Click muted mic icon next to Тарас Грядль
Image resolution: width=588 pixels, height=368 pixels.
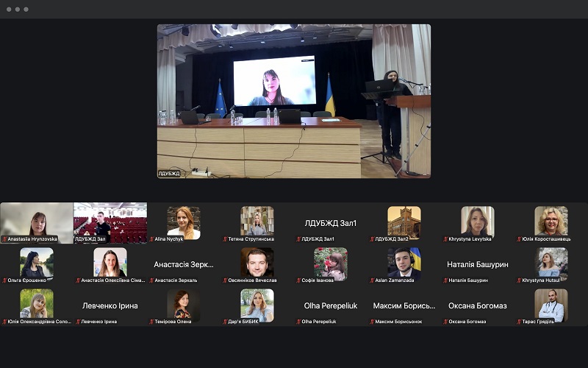click(519, 322)
